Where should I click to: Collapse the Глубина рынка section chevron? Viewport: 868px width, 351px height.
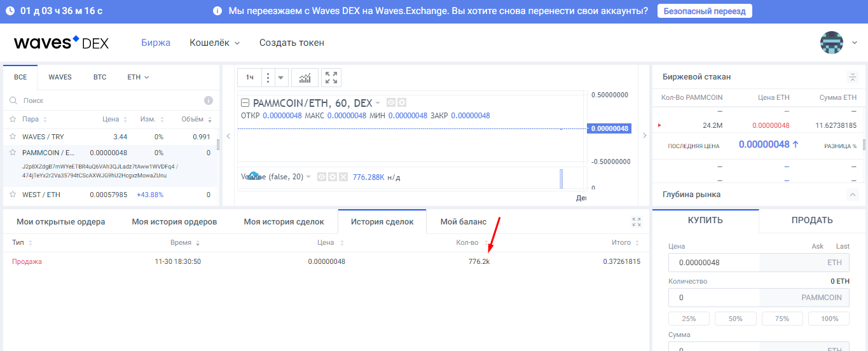pos(853,195)
